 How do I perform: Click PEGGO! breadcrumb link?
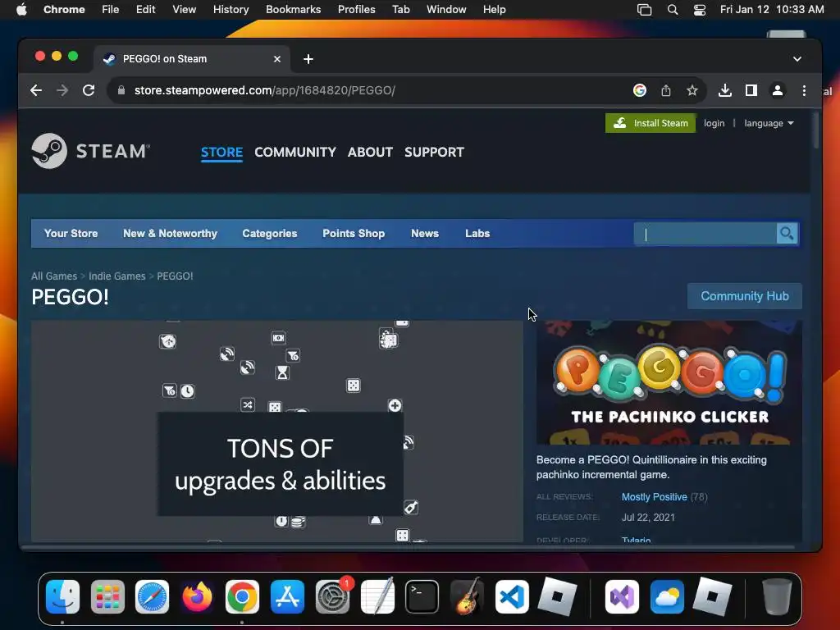pos(175,276)
